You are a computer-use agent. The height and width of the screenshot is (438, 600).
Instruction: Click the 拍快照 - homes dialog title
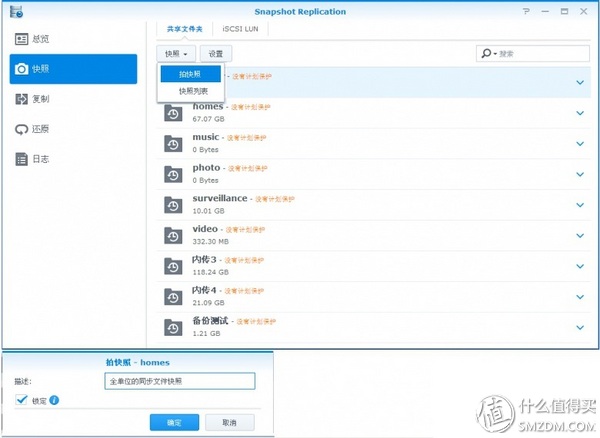137,362
